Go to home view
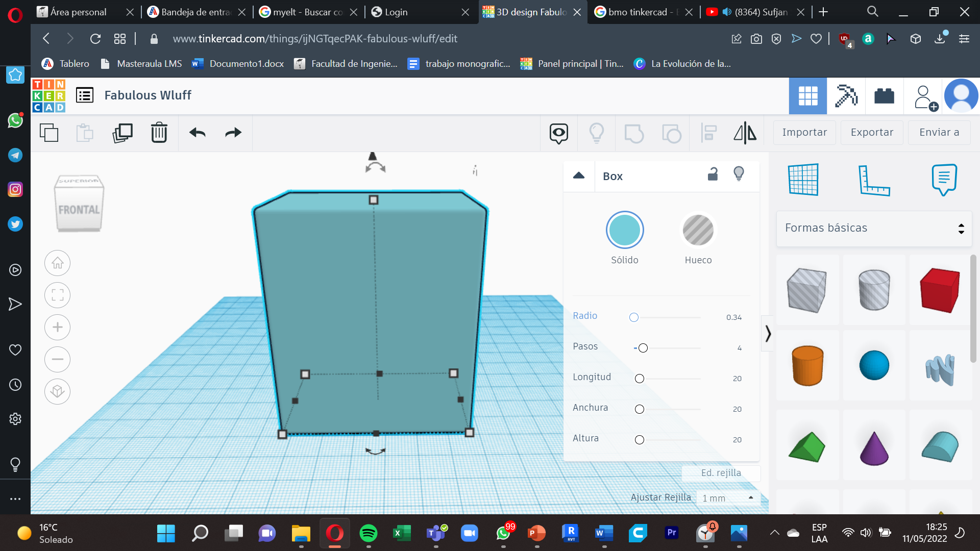Screen dimensions: 980x551 coord(57,263)
